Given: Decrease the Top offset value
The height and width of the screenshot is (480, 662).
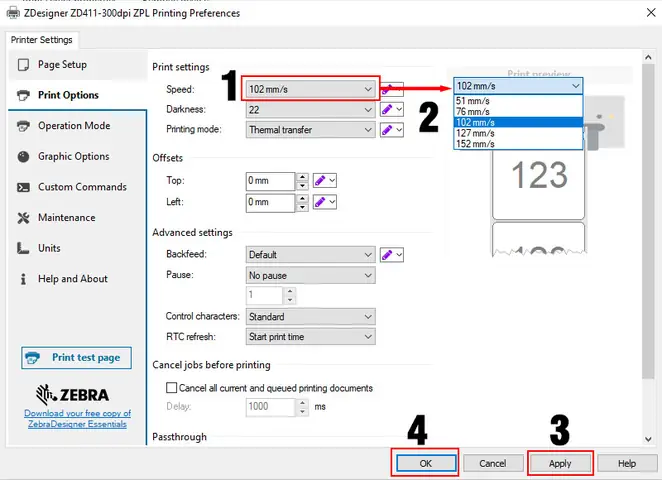Looking at the screenshot, I should (x=302, y=185).
